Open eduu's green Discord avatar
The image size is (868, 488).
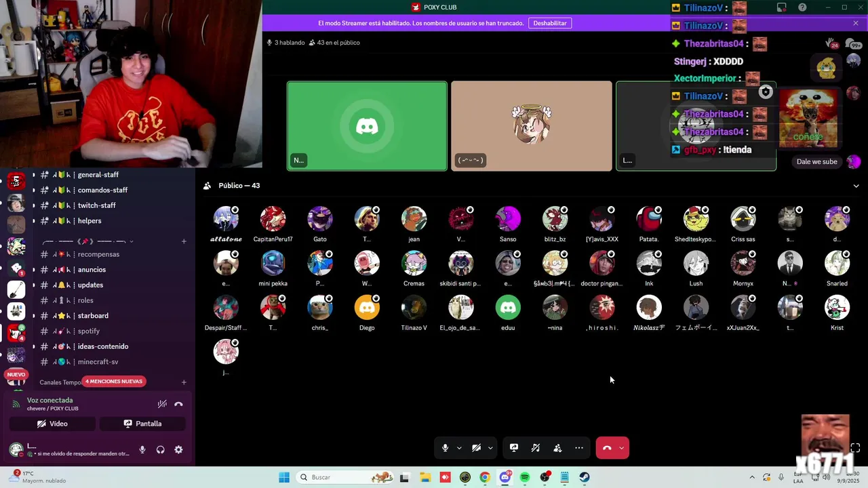508,308
